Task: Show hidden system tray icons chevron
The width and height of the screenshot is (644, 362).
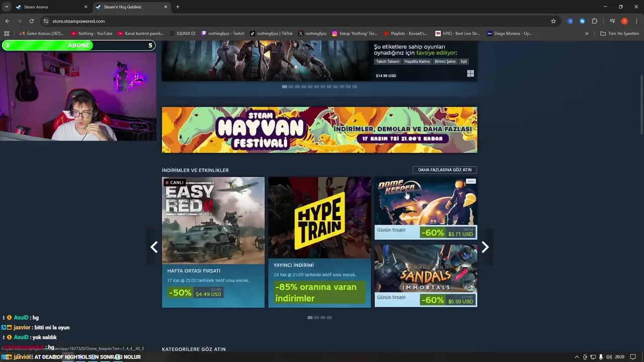Action: (x=577, y=357)
